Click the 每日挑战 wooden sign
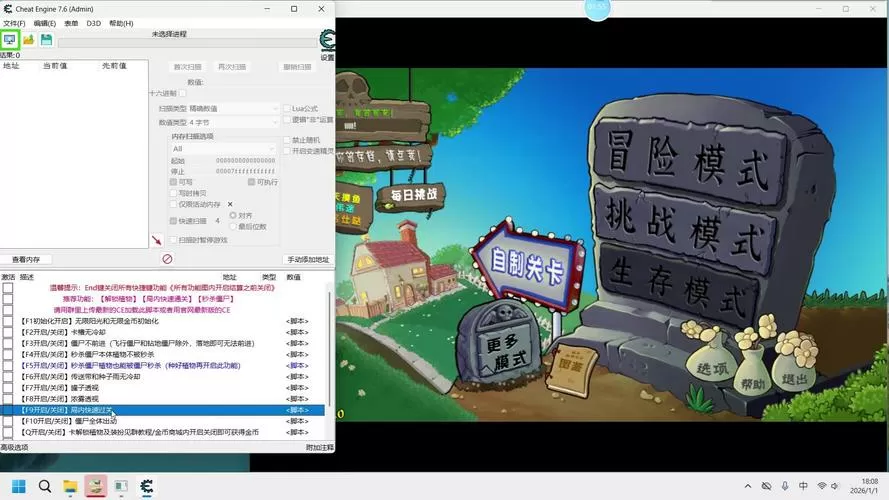Viewport: 889px width, 500px height. click(x=413, y=196)
